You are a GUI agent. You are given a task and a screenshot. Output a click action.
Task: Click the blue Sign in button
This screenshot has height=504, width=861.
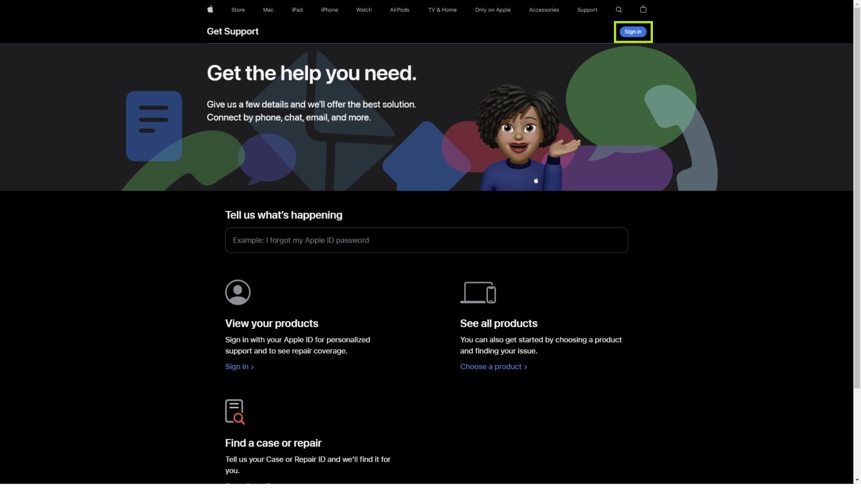point(633,32)
